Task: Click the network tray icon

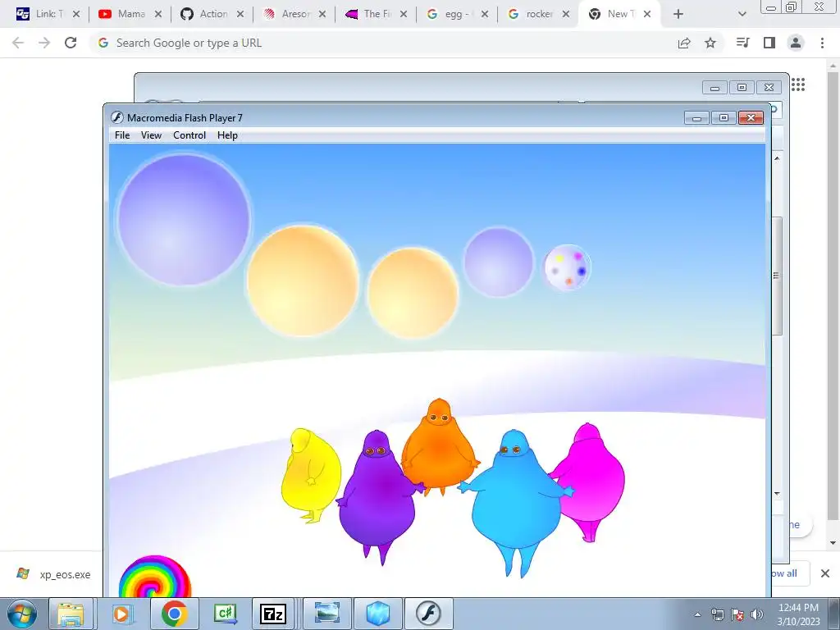Action: click(x=717, y=614)
